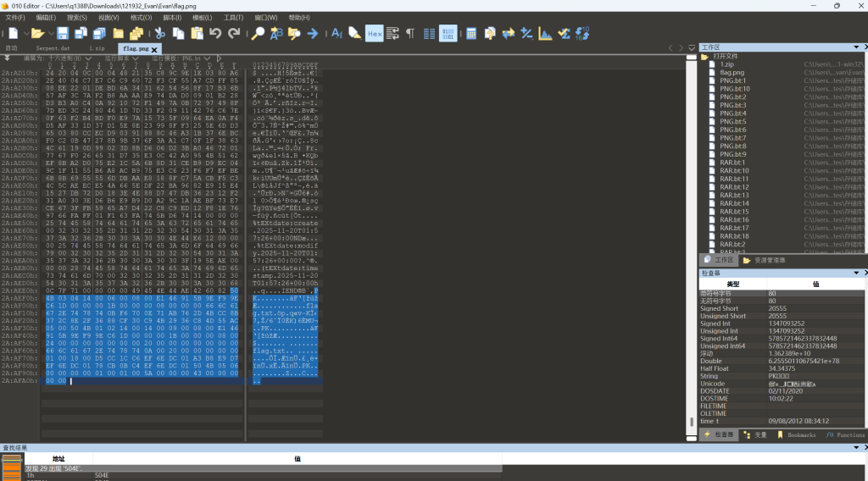Open the Histogram chart icon
This screenshot has height=481, width=868.
(544, 33)
